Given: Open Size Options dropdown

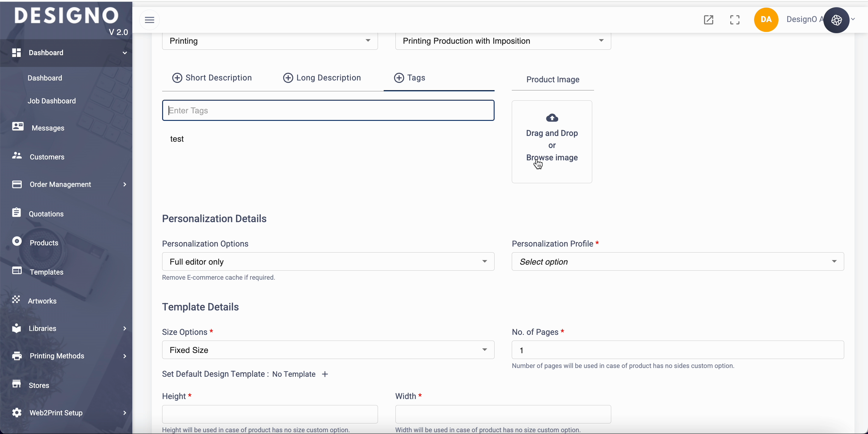Looking at the screenshot, I should point(328,350).
